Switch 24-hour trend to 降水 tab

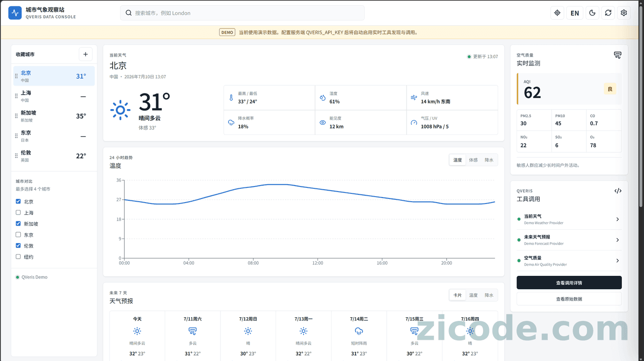(489, 160)
